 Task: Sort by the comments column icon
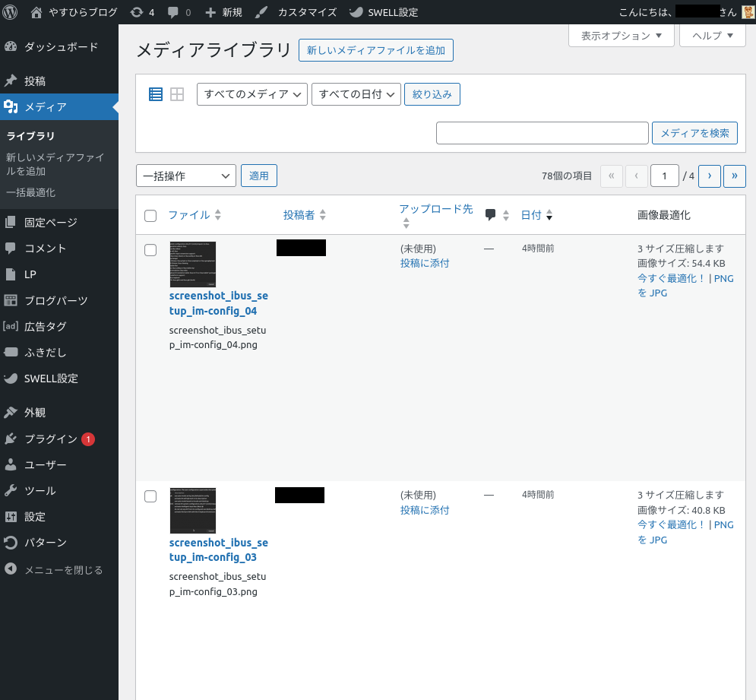tap(491, 215)
